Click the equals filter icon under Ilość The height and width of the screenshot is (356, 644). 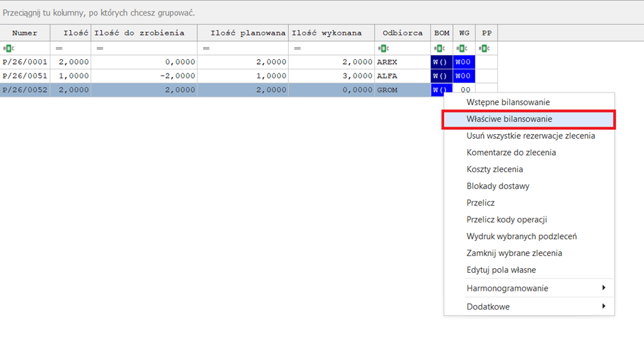coord(59,48)
